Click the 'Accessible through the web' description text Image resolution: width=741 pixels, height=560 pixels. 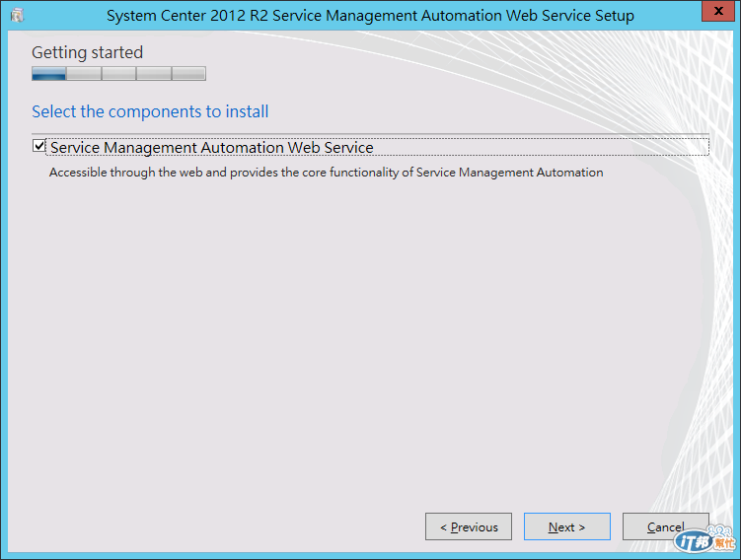(x=326, y=173)
